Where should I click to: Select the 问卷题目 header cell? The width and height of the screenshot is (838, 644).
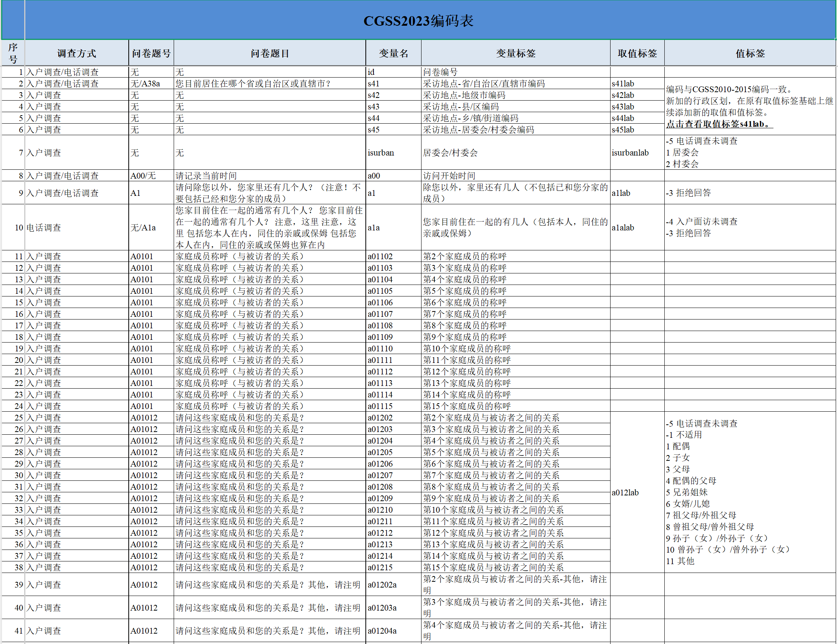tap(270, 53)
